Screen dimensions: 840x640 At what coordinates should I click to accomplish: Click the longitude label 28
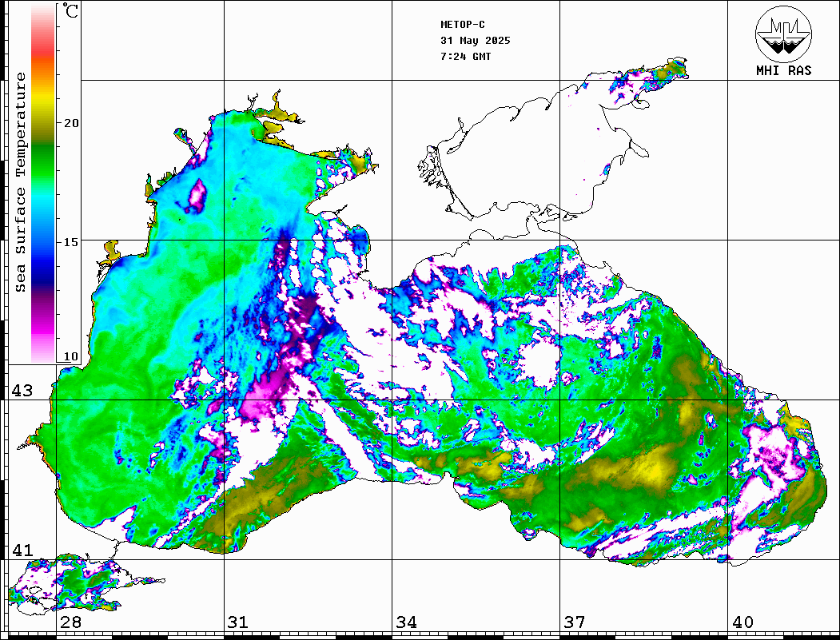click(x=70, y=622)
